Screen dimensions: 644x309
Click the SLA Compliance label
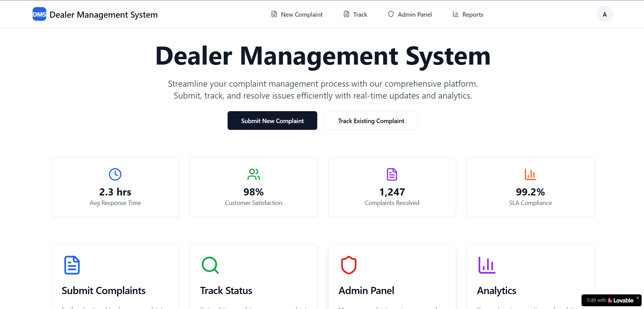coord(530,203)
